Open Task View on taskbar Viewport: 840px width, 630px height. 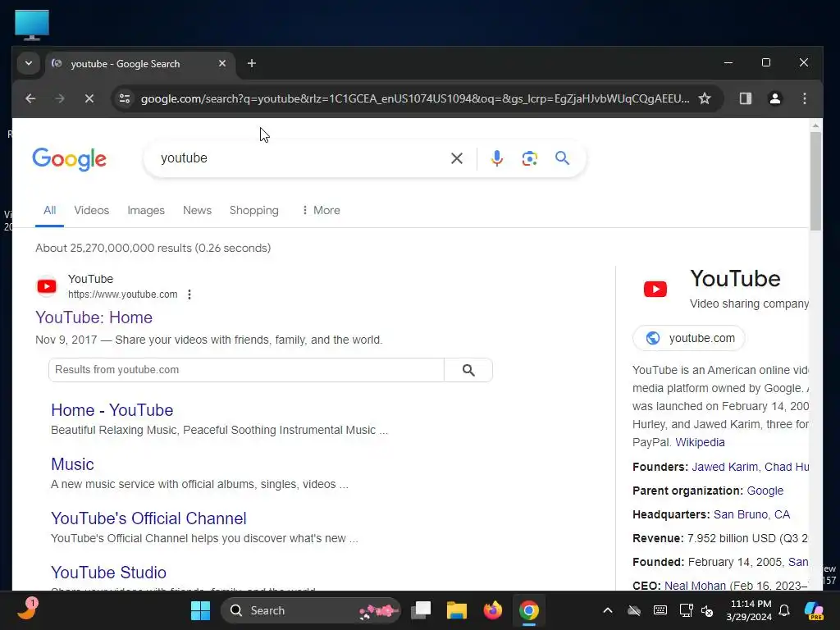point(421,610)
